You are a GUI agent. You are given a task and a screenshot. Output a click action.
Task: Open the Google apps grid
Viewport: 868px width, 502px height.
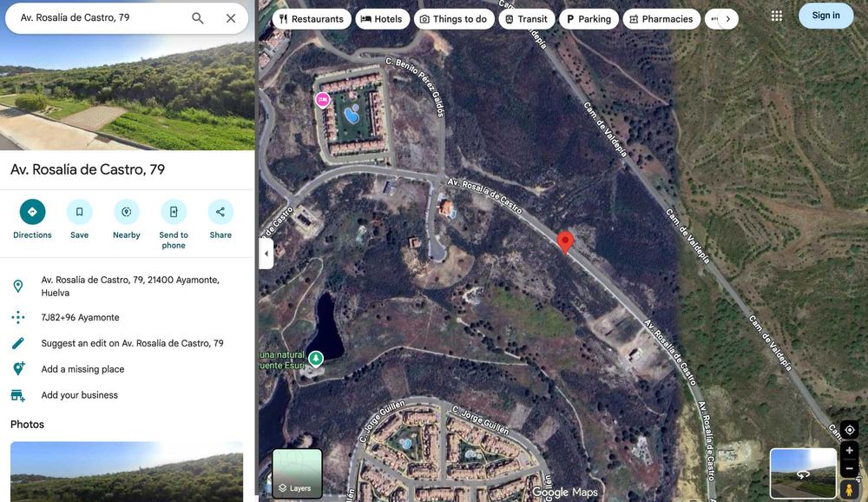click(777, 17)
